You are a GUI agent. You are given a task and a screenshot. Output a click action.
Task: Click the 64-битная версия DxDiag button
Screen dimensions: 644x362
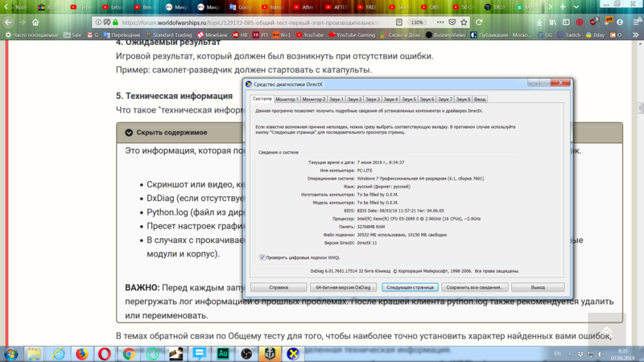pyautogui.click(x=344, y=286)
